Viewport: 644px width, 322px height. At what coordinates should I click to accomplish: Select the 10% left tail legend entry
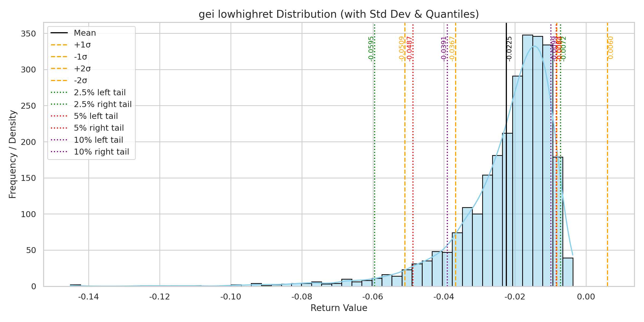tap(98, 140)
